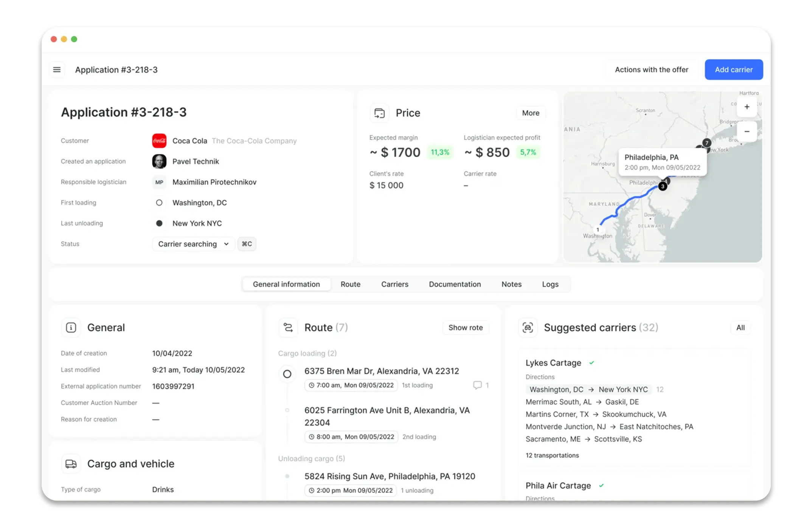Open comment bubble on first loading
The height and width of the screenshot is (528, 812).
477,385
